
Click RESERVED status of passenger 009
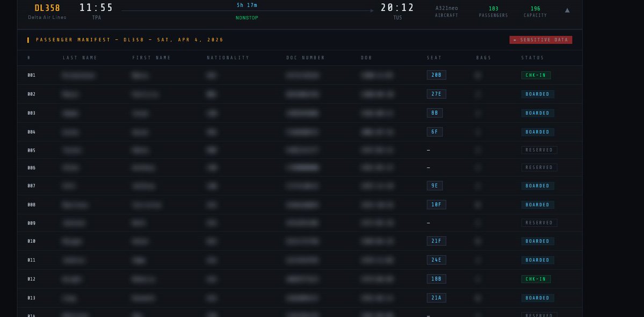[539, 222]
